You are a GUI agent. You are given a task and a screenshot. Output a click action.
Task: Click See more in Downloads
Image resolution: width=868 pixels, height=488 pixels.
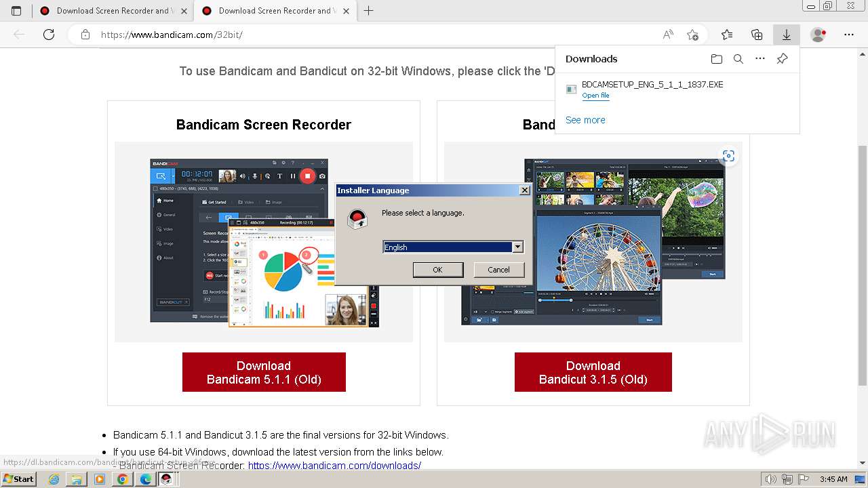[x=585, y=120]
